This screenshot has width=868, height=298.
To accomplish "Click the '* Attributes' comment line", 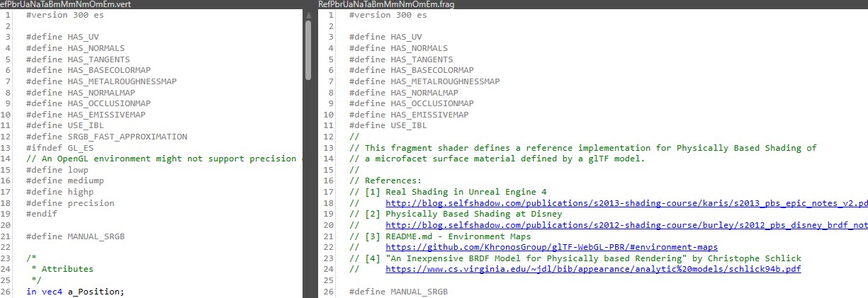I will coord(62,269).
